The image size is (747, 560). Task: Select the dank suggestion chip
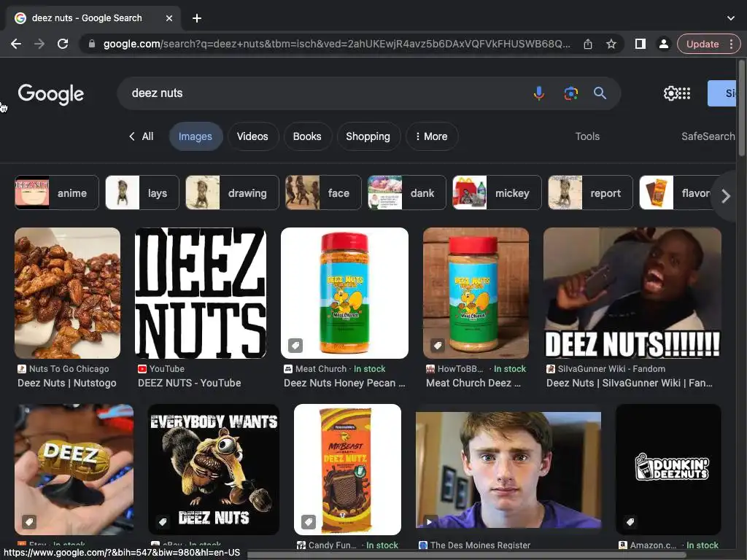point(407,192)
